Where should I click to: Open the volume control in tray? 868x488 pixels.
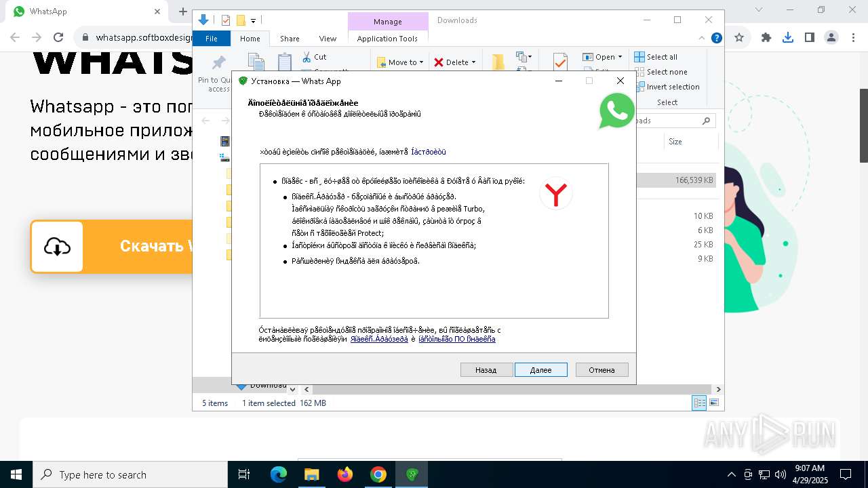(781, 474)
